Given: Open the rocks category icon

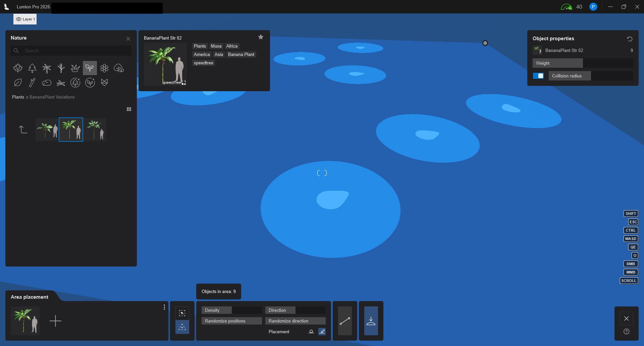Looking at the screenshot, I should click(46, 82).
